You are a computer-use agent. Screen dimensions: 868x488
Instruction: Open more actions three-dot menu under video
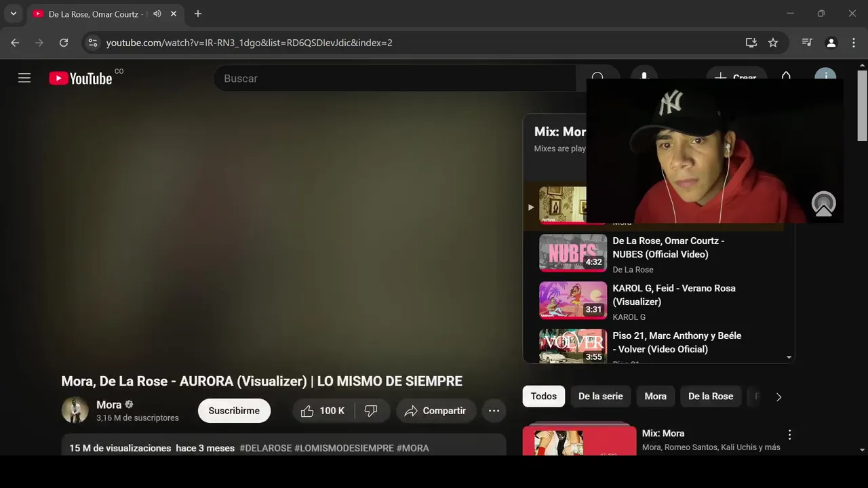click(494, 411)
